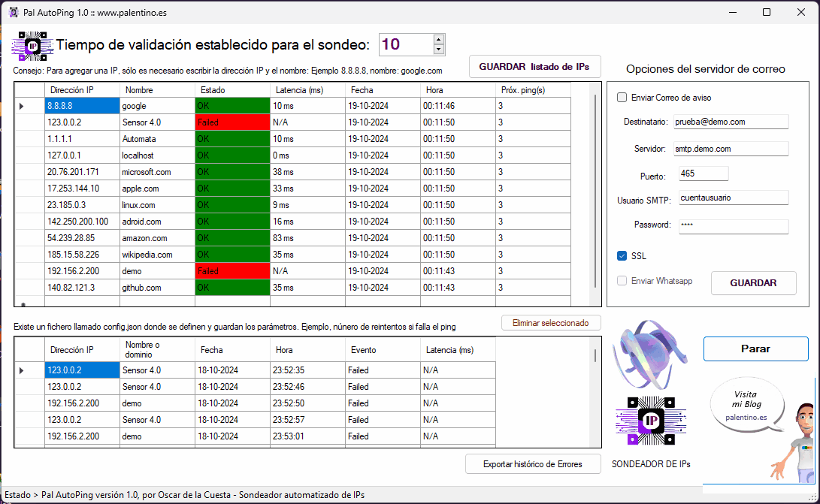The width and height of the screenshot is (820, 504).
Task: Decrease validation time with the down arrow
Action: pyautogui.click(x=439, y=50)
